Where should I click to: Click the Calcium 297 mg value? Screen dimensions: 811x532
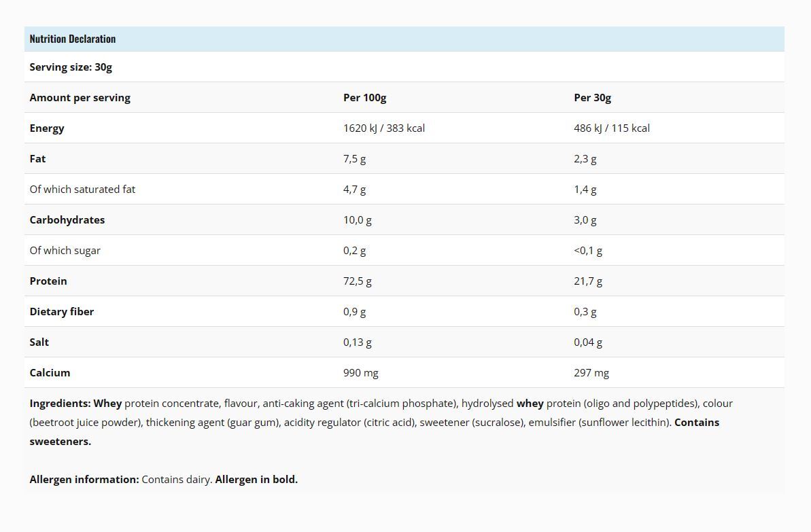[x=591, y=373]
